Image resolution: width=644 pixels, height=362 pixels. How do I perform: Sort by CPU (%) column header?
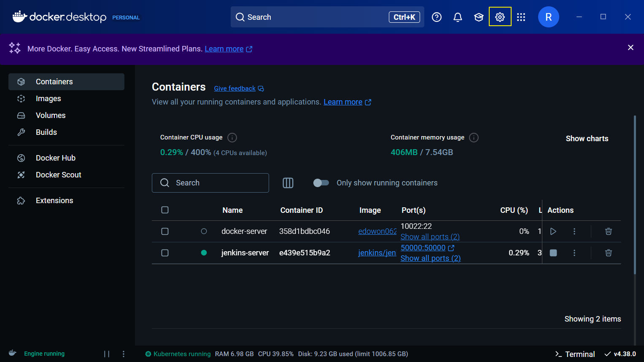514,210
